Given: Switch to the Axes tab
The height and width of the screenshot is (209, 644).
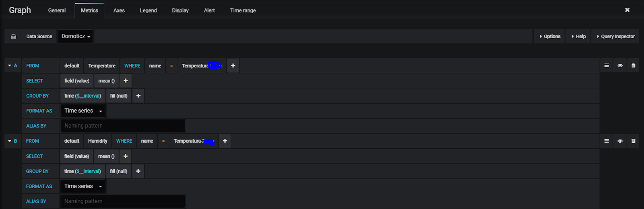Looking at the screenshot, I should 119,10.
